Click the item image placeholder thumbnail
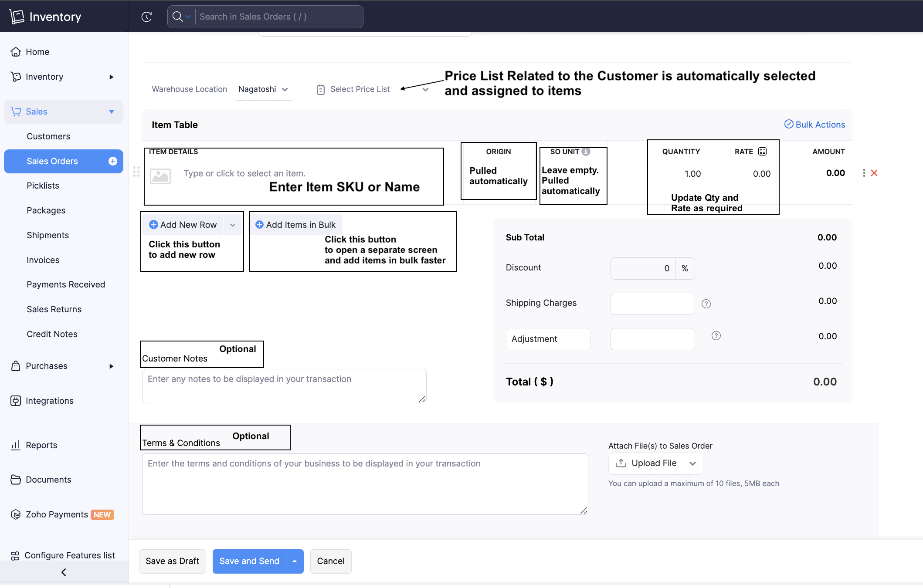 160,176
